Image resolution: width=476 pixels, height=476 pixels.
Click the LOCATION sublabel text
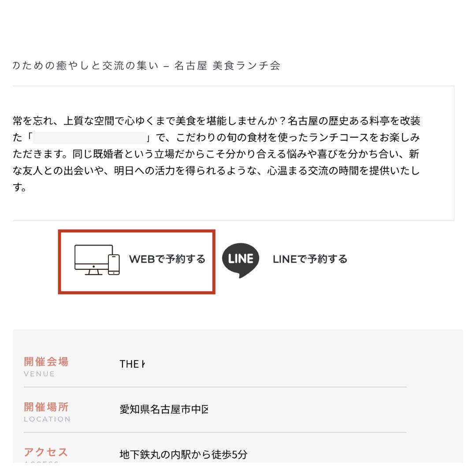pyautogui.click(x=47, y=419)
